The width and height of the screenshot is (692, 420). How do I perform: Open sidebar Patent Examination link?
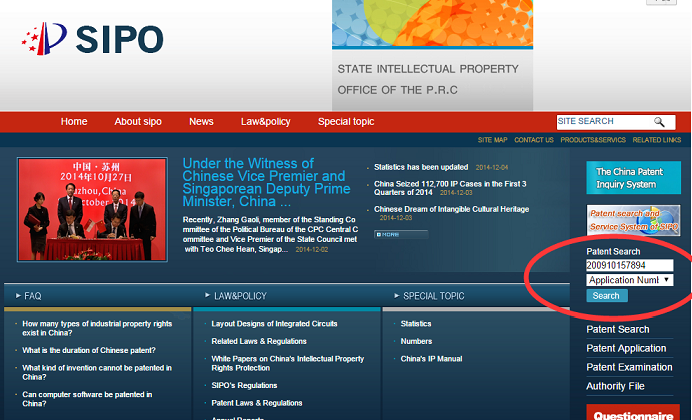pyautogui.click(x=629, y=368)
